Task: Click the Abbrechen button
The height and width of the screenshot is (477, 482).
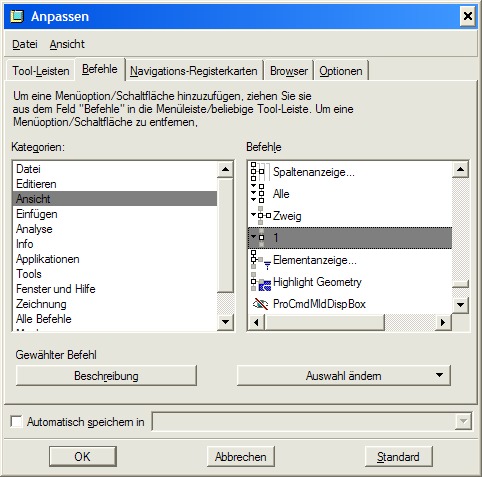Action: [241, 456]
